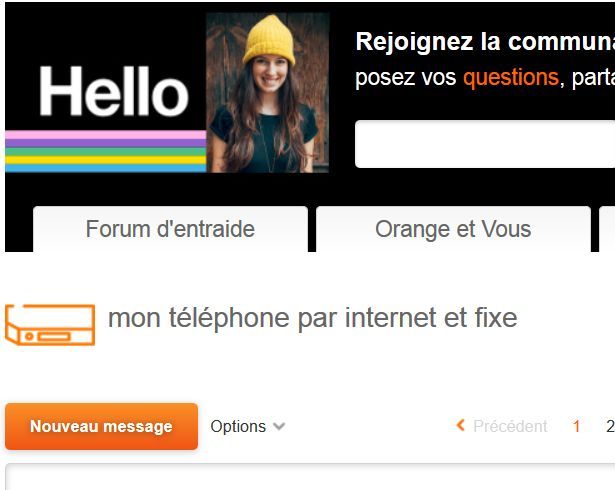
Task: Click the woman with yellow beanie photo
Action: (x=267, y=93)
